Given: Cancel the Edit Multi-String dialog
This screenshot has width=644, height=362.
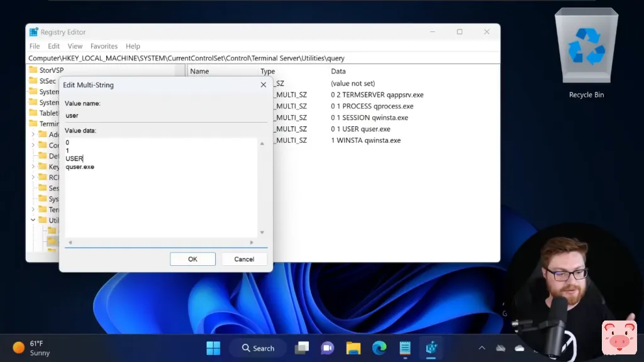Looking at the screenshot, I should click(x=244, y=259).
